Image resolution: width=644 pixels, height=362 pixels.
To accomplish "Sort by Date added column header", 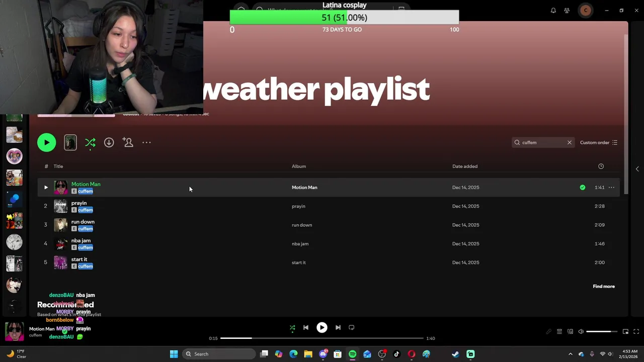I will (x=465, y=166).
